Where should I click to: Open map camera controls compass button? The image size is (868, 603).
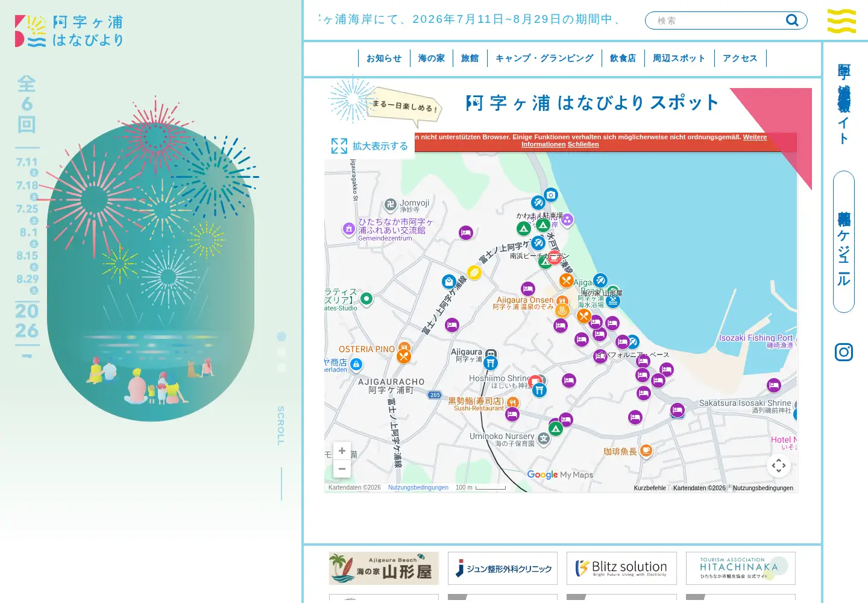tap(779, 466)
